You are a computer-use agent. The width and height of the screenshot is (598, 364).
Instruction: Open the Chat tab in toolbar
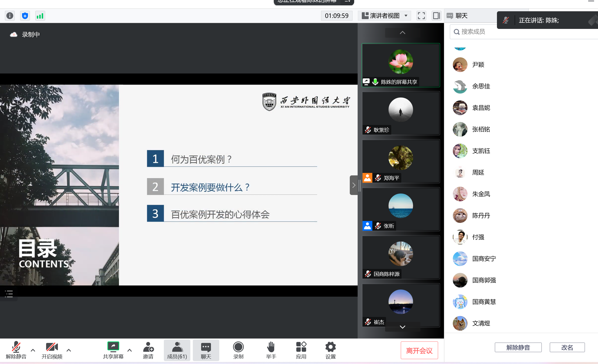206,350
